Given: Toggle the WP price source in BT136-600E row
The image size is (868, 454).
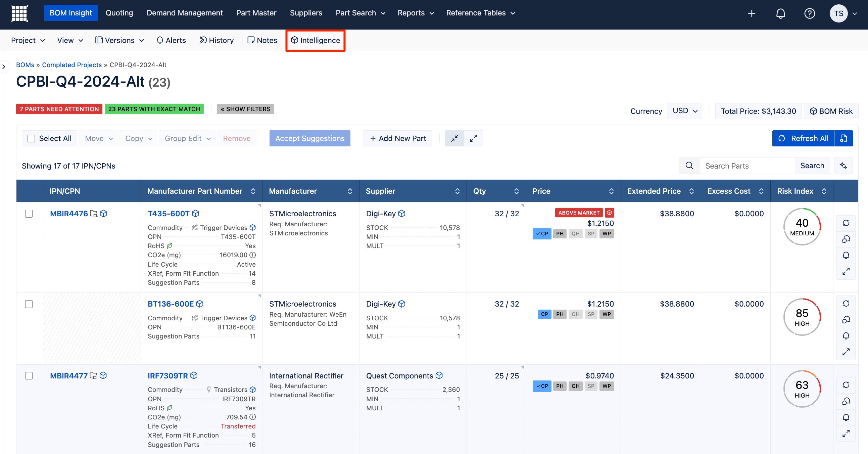Looking at the screenshot, I should (x=607, y=314).
